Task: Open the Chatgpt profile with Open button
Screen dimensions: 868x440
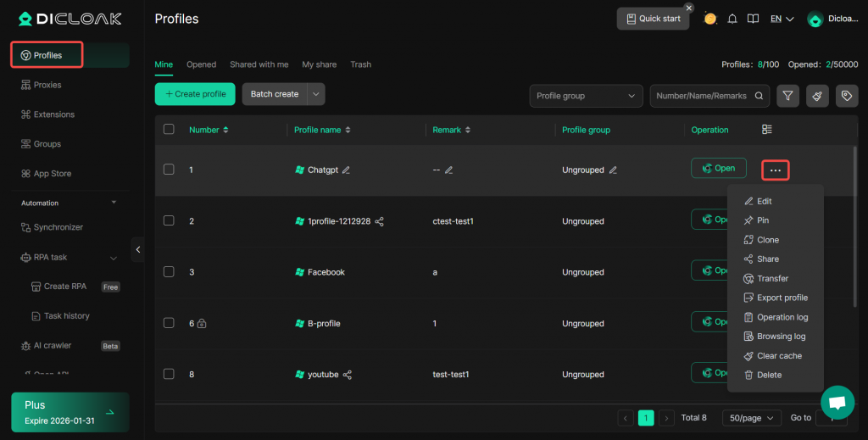Action: (719, 169)
